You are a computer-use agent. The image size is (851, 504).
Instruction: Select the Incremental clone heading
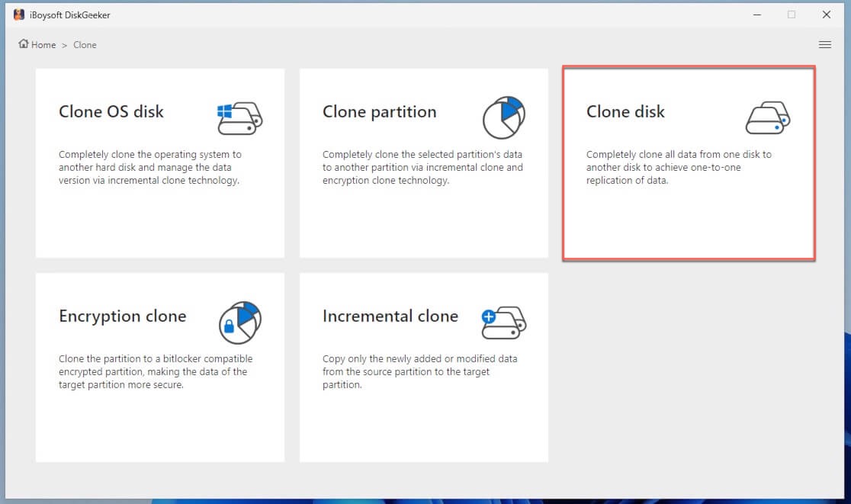click(390, 316)
